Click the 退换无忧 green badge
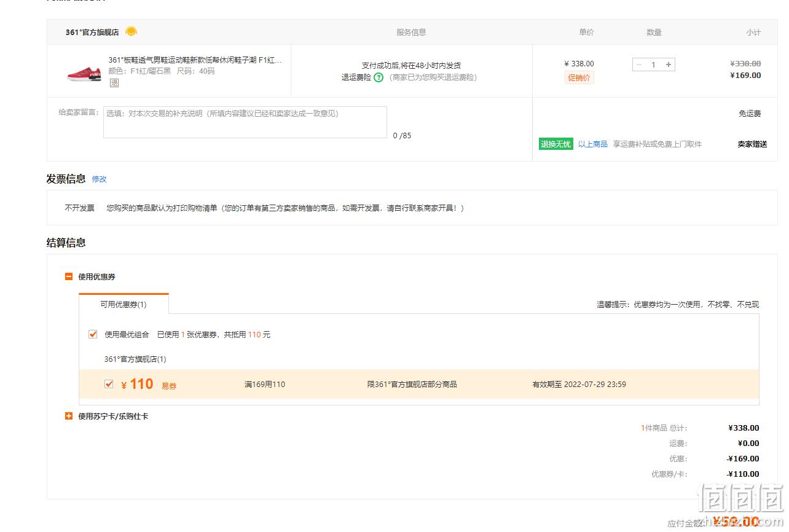 [555, 144]
